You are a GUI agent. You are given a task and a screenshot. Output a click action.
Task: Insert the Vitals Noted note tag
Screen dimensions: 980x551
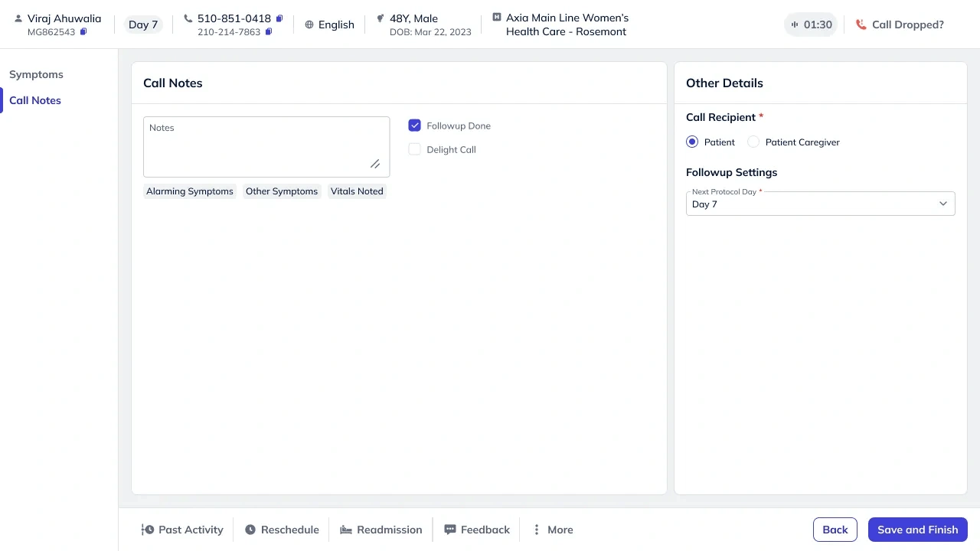tap(357, 191)
